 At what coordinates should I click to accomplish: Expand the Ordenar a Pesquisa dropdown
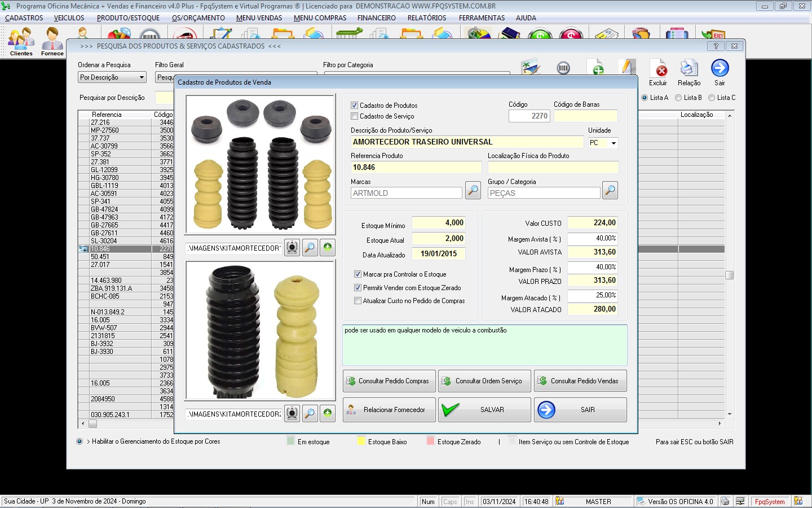(142, 77)
